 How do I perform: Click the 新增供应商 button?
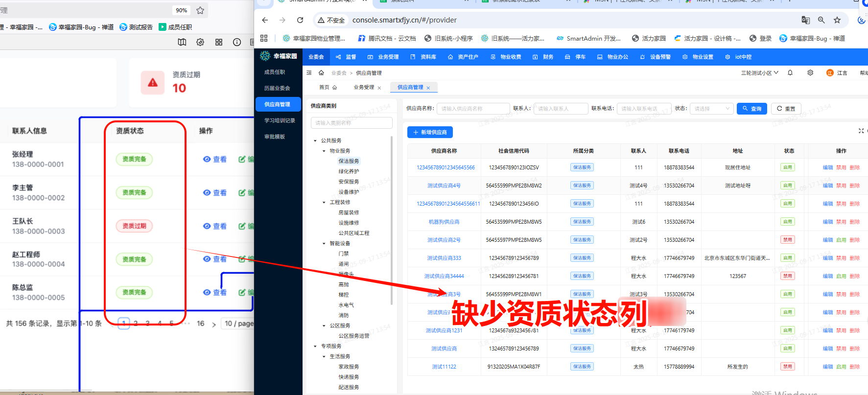[430, 132]
